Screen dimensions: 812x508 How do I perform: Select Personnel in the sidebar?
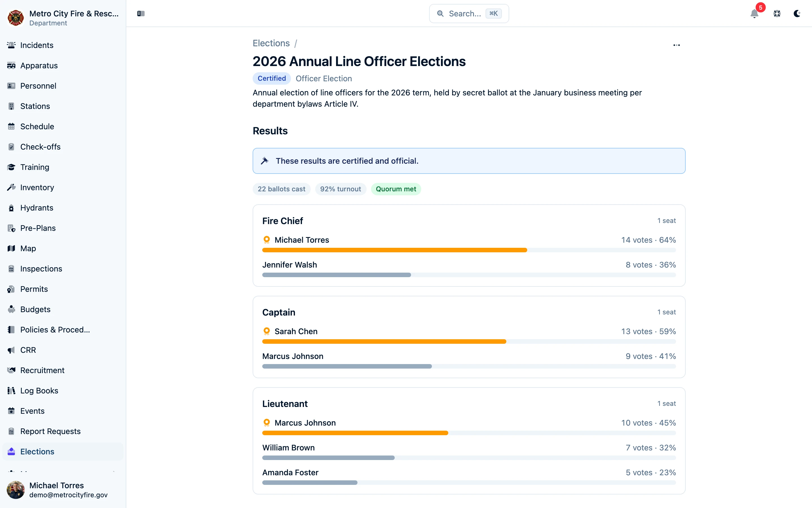click(x=63, y=86)
